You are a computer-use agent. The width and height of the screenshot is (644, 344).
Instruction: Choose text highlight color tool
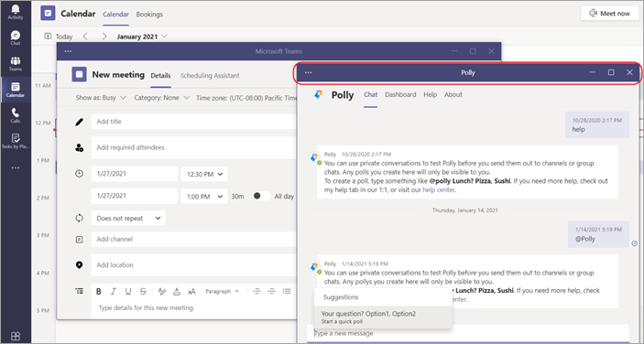point(162,291)
